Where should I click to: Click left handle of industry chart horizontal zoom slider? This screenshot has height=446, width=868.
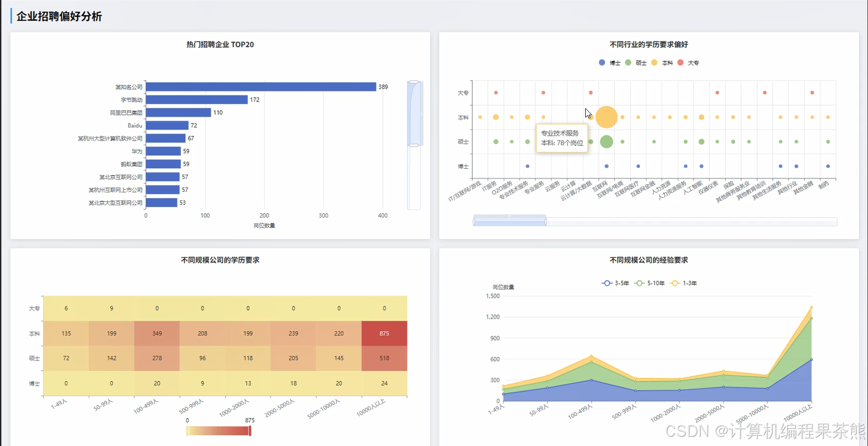coord(474,221)
